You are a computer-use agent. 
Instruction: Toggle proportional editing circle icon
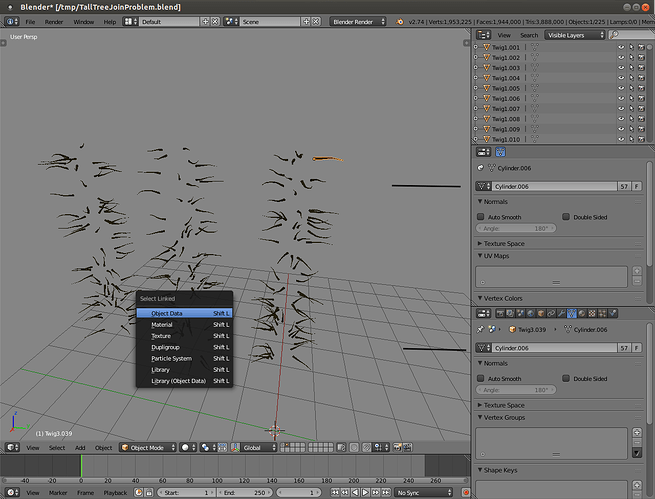tap(354, 447)
